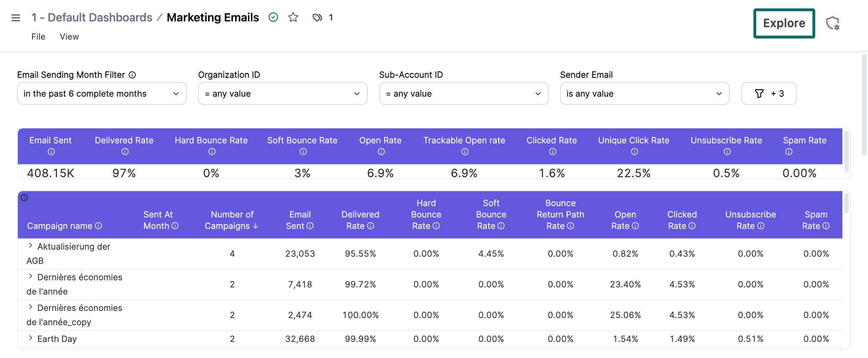This screenshot has width=868, height=358.
Task: Open the Sub-Account ID filter dropdown
Action: tap(463, 93)
